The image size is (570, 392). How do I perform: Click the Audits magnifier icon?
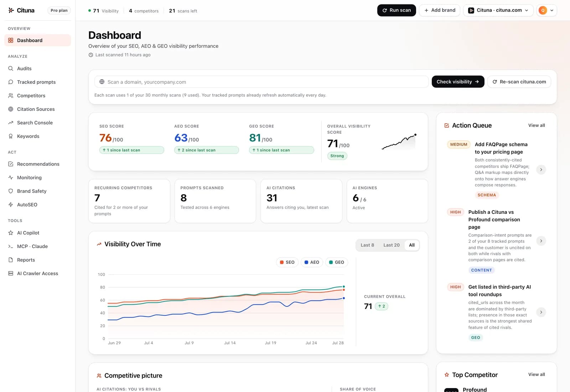tap(11, 68)
